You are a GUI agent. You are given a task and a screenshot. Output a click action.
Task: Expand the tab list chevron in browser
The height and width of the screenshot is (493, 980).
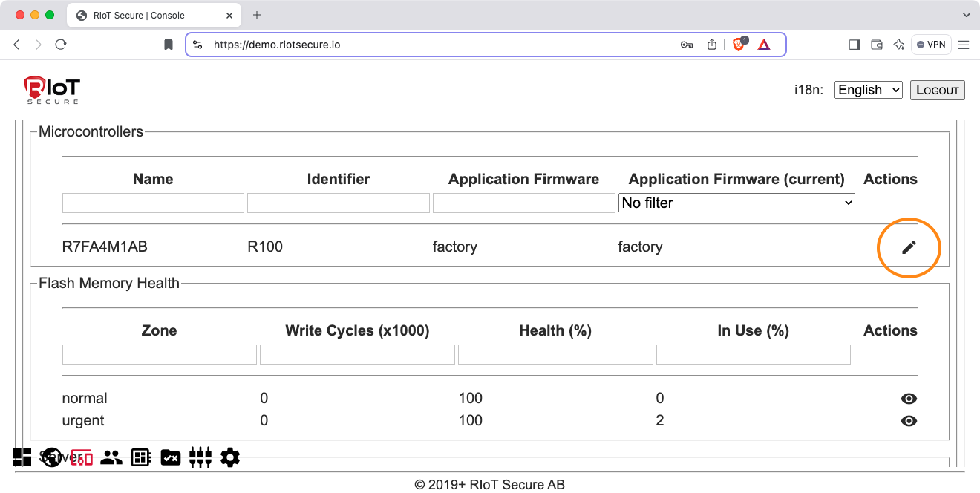point(966,15)
